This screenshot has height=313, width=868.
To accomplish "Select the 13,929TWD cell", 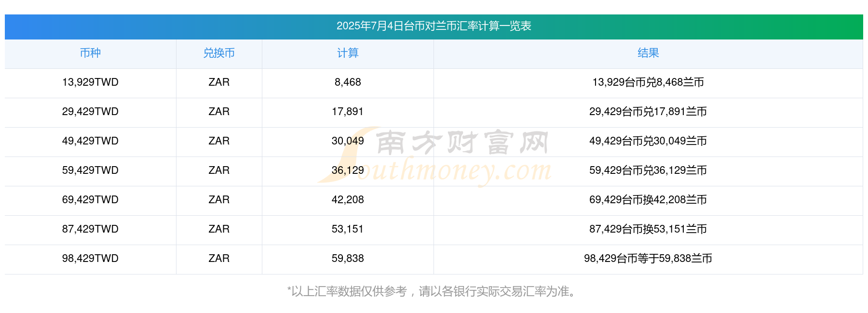I will coord(90,82).
